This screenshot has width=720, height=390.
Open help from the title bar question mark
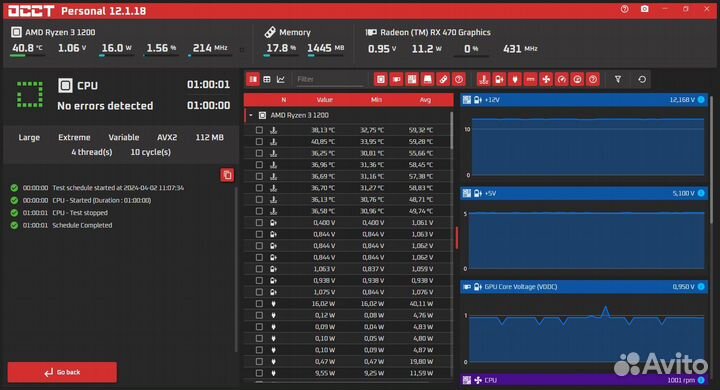(x=624, y=9)
